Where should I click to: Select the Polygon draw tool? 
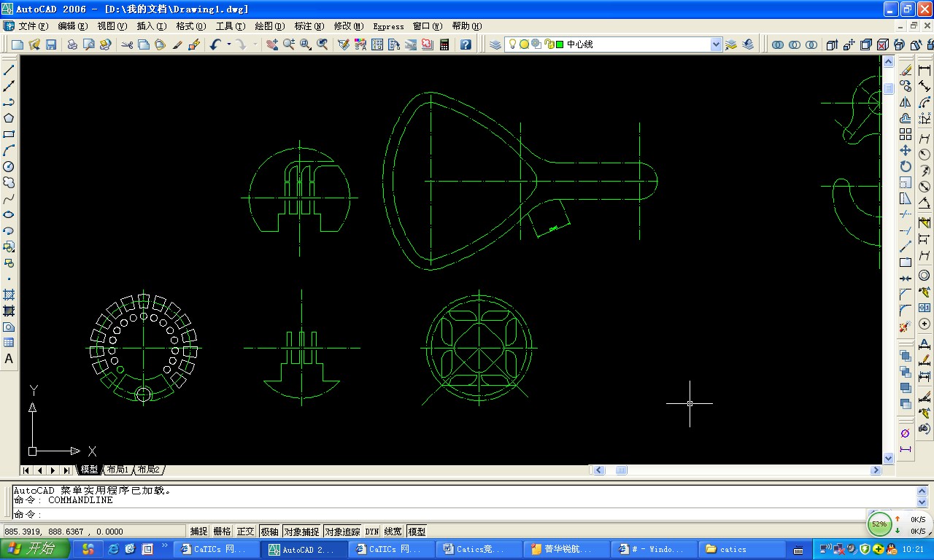[x=9, y=118]
